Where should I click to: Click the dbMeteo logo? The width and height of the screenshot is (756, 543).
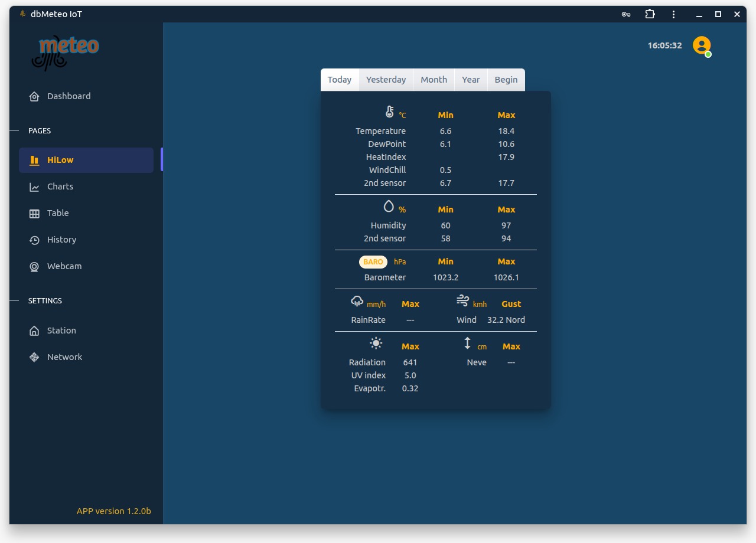[x=65, y=52]
